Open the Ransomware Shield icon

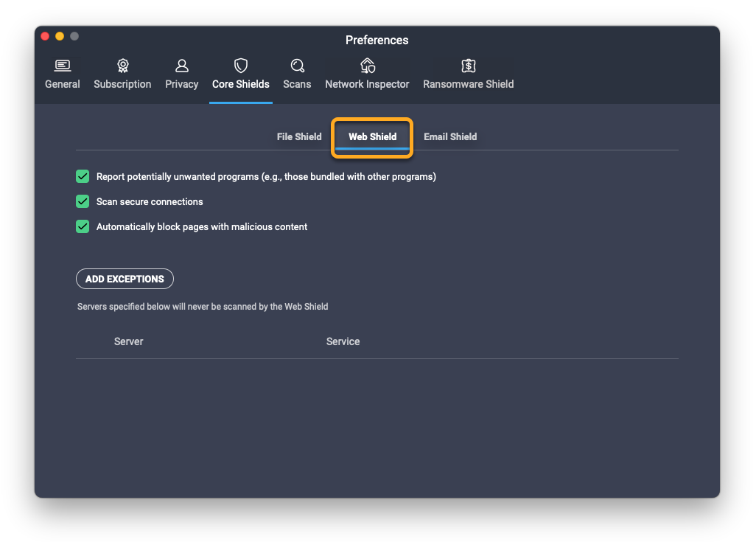coord(468,66)
